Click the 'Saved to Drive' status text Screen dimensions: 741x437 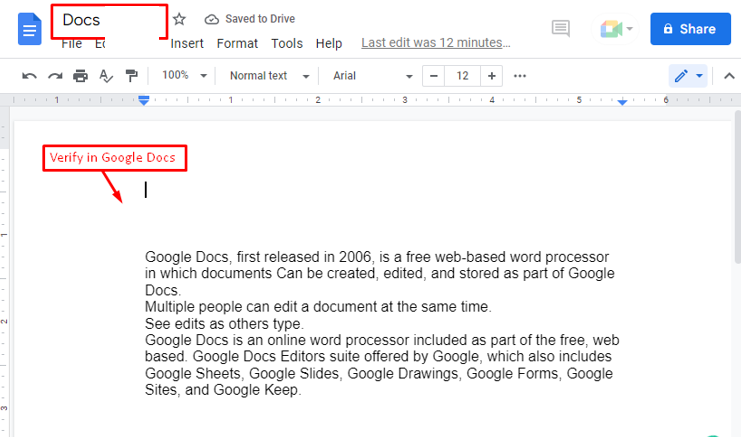tap(260, 19)
